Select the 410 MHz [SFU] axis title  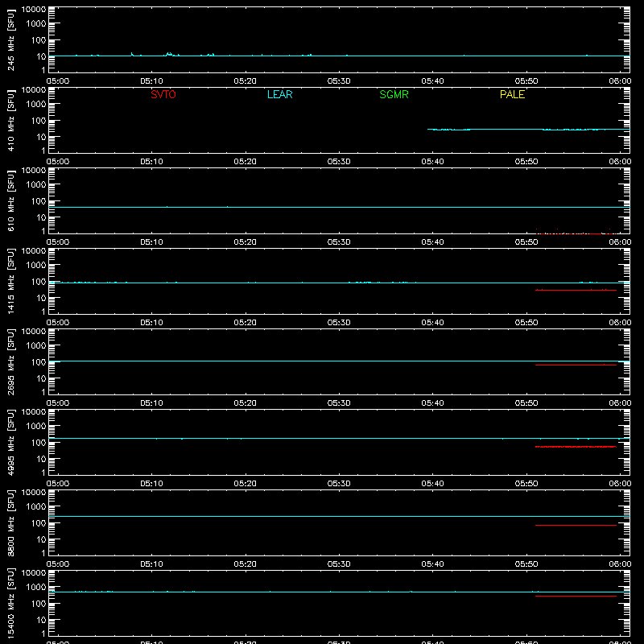tap(10, 120)
